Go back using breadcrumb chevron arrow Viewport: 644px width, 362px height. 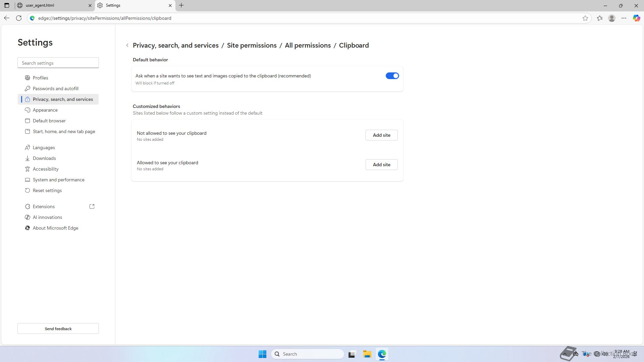coord(127,45)
